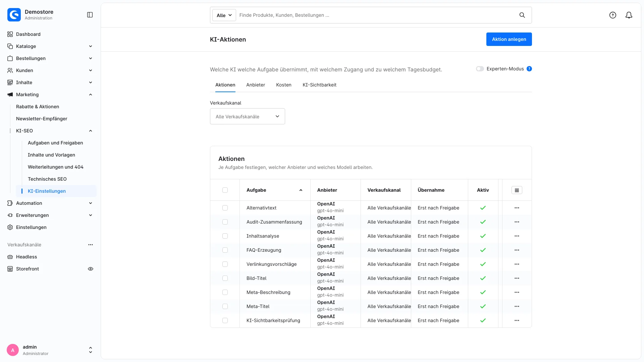Screen dimensions: 644x362
Task: Open row actions menu for Meta-Titel
Action: click(517, 306)
